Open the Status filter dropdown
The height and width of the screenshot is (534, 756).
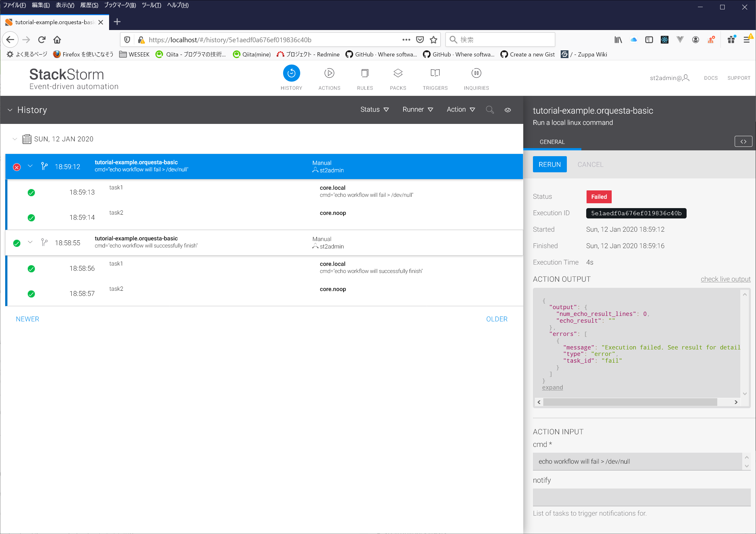click(x=374, y=110)
